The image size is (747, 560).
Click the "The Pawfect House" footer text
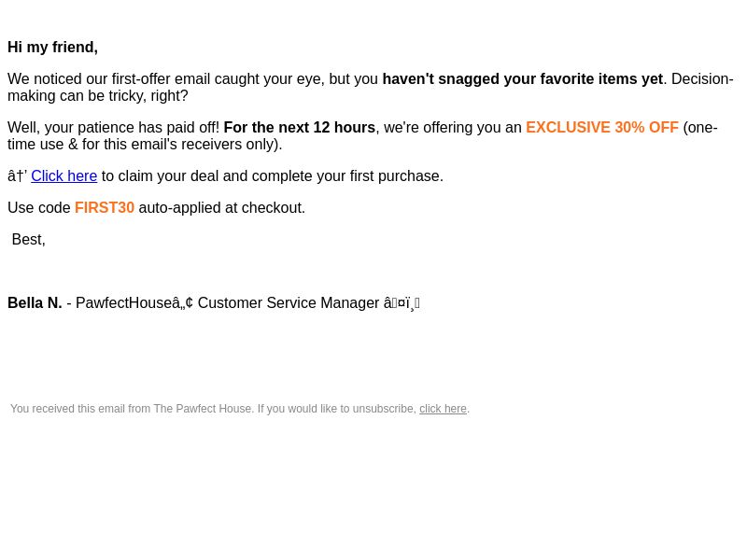pyautogui.click(x=203, y=409)
